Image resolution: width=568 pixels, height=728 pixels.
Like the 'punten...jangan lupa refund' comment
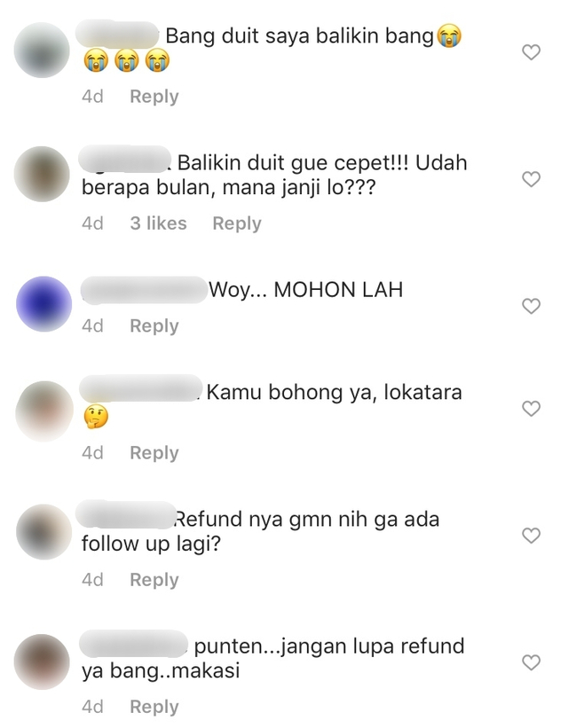[x=531, y=662]
